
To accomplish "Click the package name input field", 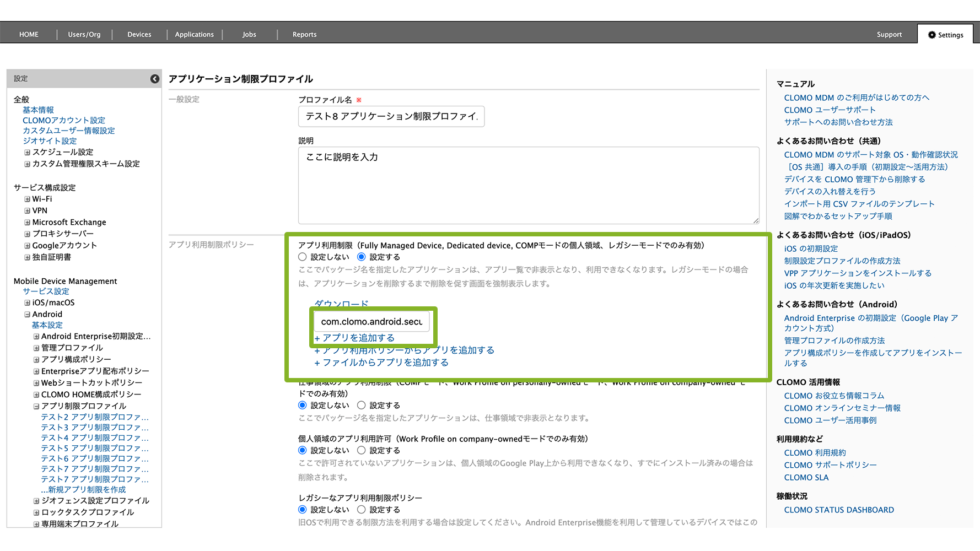I will point(371,321).
